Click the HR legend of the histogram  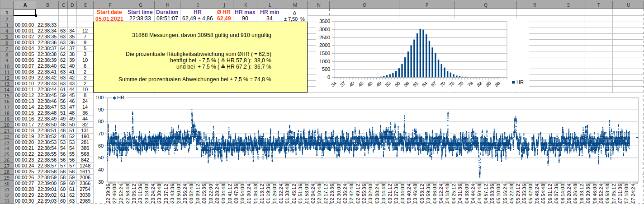517,83
